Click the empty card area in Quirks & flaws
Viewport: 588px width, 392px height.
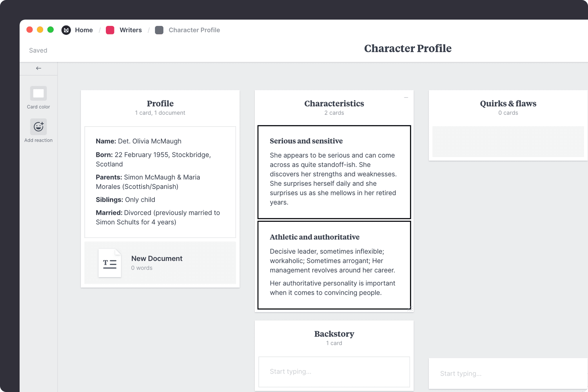point(508,142)
